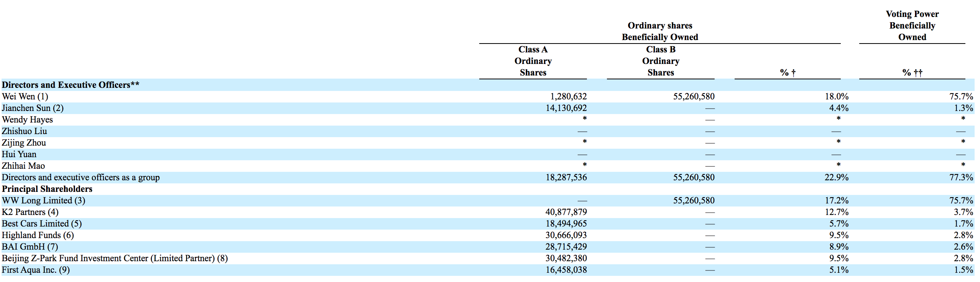The height and width of the screenshot is (282, 980).
Task: Click the '% †' column header
Action: coord(788,73)
